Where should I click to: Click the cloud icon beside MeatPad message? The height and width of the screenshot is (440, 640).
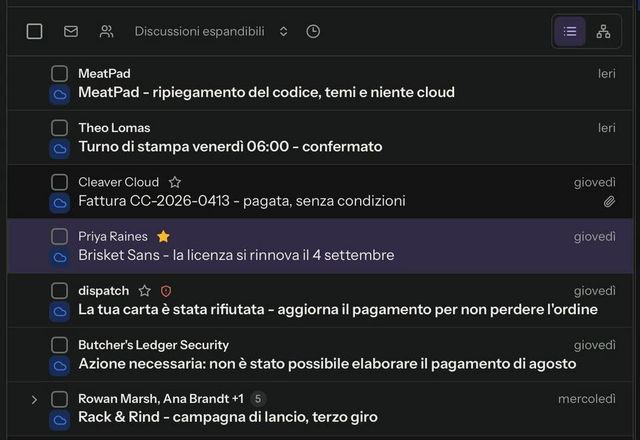pyautogui.click(x=60, y=95)
